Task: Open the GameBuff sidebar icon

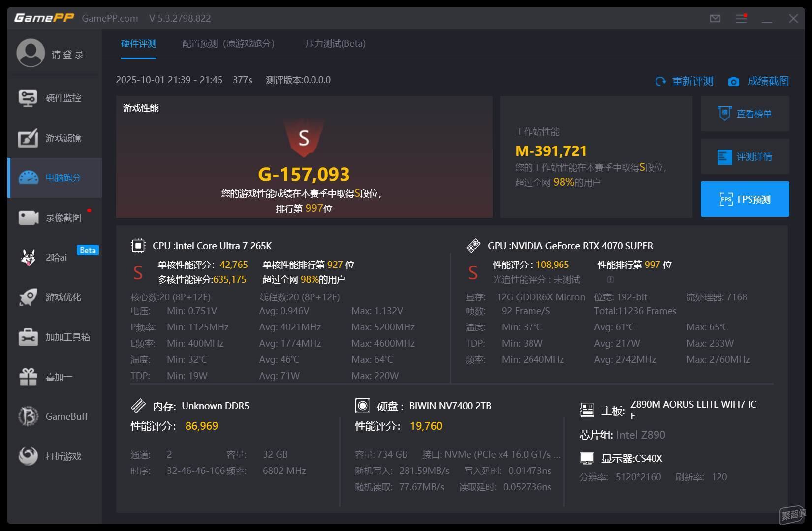Action: (x=28, y=416)
